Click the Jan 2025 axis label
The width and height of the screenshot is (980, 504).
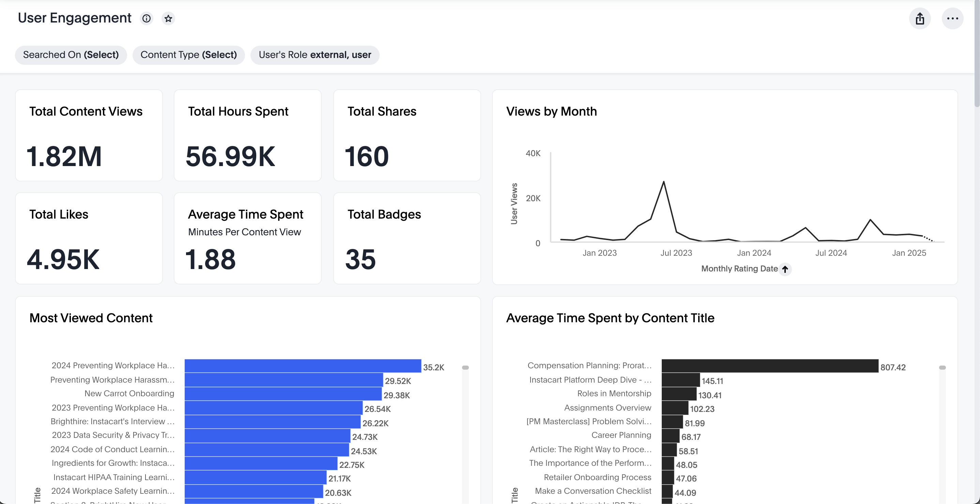tap(909, 253)
